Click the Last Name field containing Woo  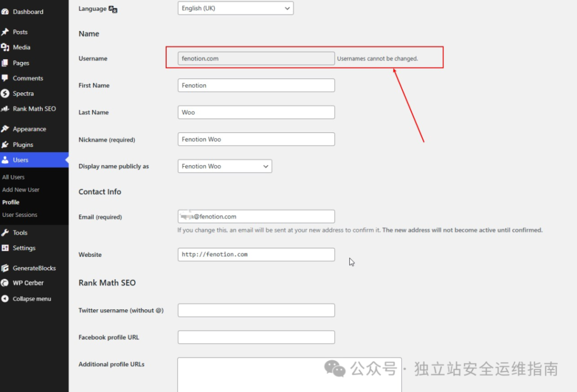click(256, 112)
